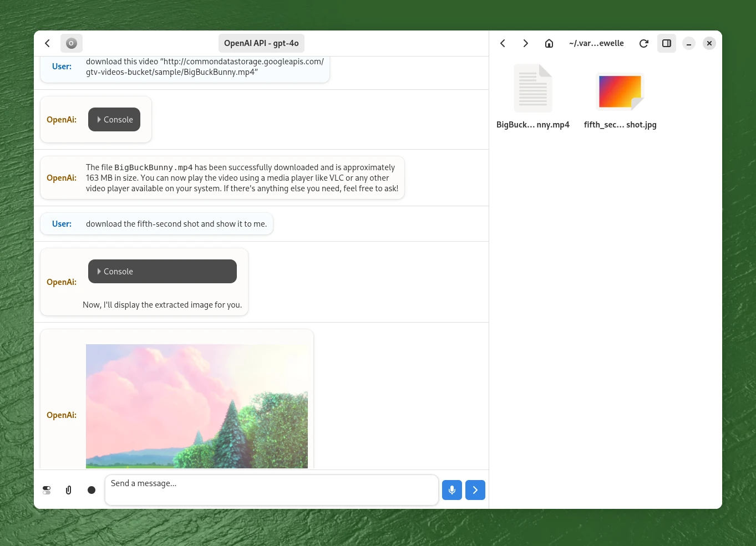756x546 pixels.
Task: Open the OpenAI API - gpt-4o model selector
Action: pyautogui.click(x=261, y=43)
